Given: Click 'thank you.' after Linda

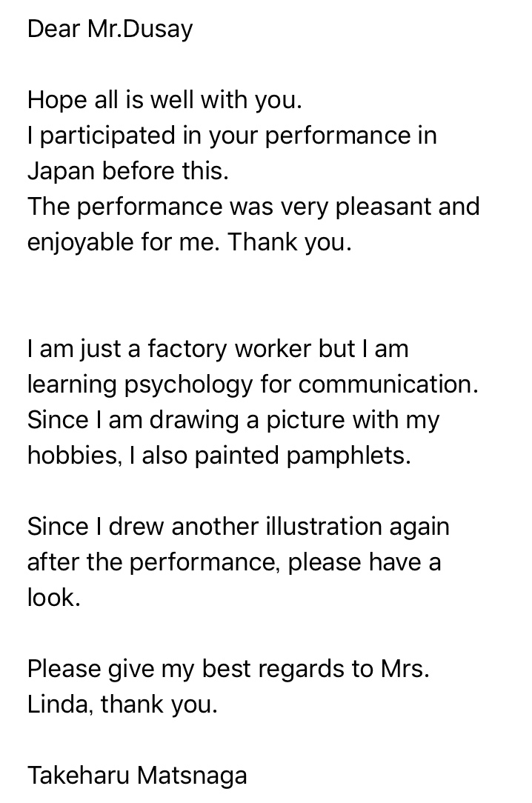Looking at the screenshot, I should coord(159,704).
